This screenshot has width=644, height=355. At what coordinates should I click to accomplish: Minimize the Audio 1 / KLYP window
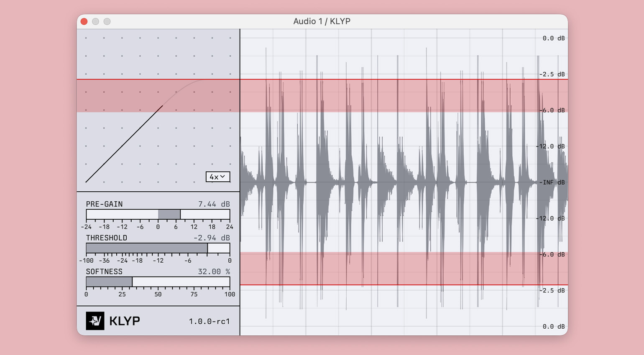click(x=95, y=22)
